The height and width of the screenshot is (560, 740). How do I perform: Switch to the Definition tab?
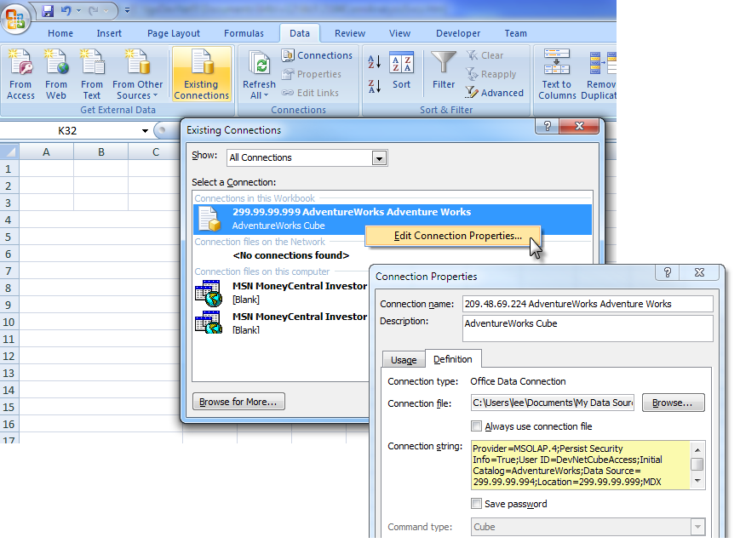coord(453,359)
